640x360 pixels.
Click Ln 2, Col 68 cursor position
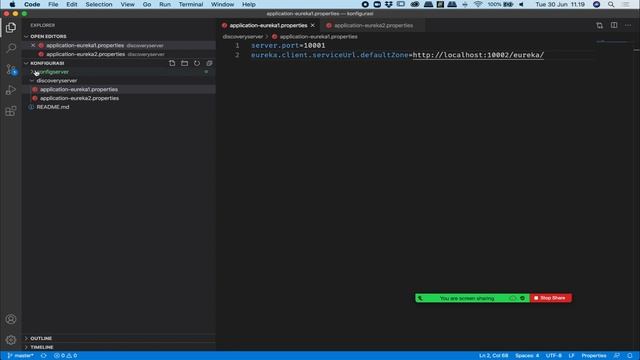493,356
